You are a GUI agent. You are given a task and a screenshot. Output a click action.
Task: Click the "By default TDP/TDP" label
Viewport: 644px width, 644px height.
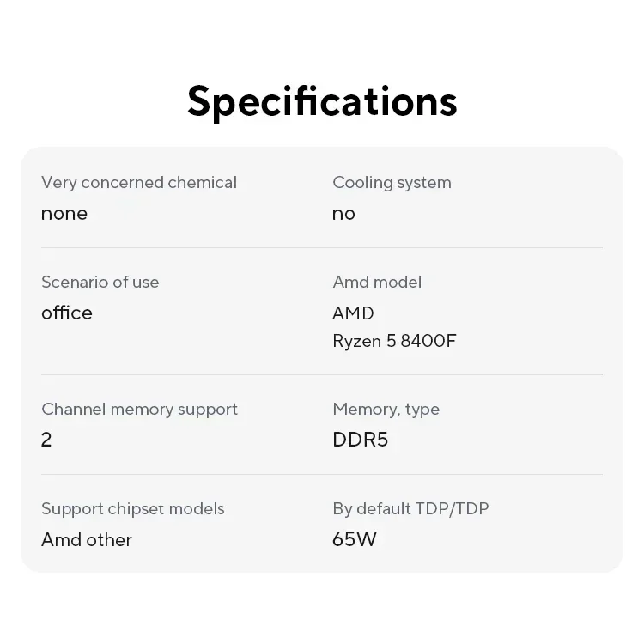click(x=410, y=508)
